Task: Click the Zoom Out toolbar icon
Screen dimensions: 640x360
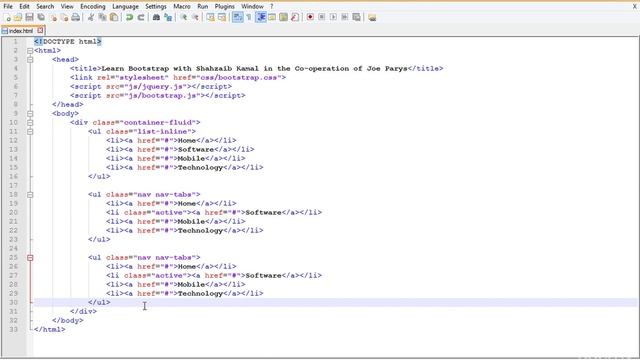Action: pos(195,17)
